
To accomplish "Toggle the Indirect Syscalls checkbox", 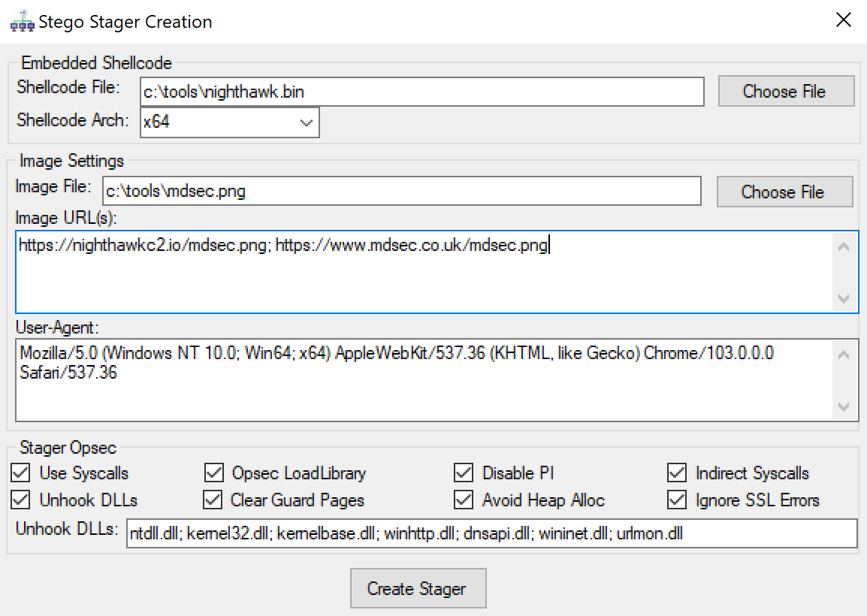I will click(x=677, y=473).
